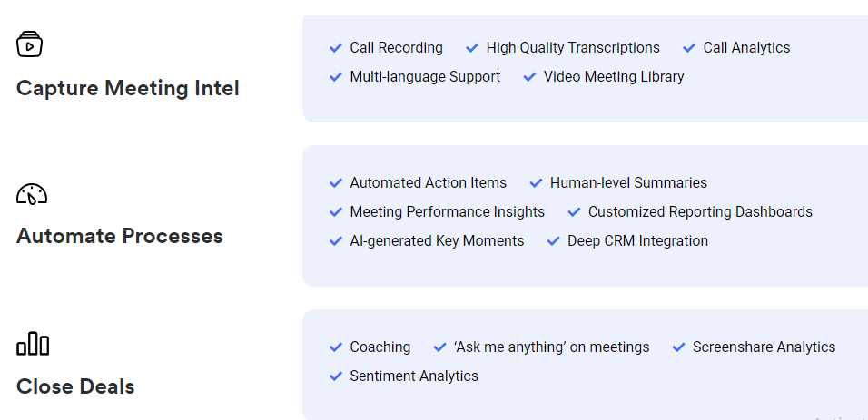This screenshot has height=420, width=868.
Task: Click the High Quality Transcriptions feature
Action: [573, 48]
